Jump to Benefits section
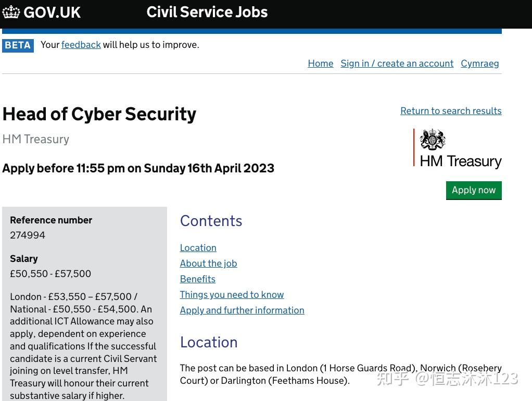 (197, 279)
